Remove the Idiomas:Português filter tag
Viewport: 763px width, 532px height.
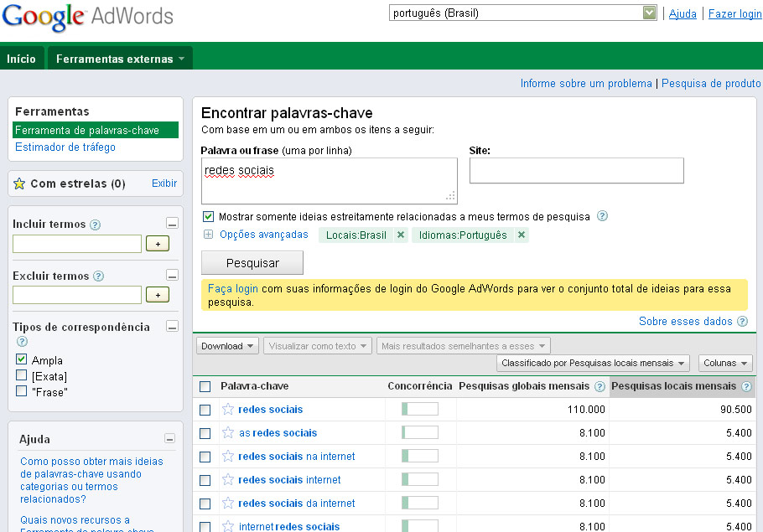pyautogui.click(x=522, y=235)
